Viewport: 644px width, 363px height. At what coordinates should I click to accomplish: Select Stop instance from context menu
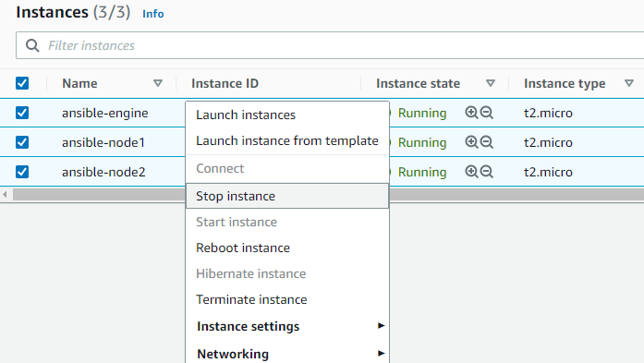tap(287, 196)
